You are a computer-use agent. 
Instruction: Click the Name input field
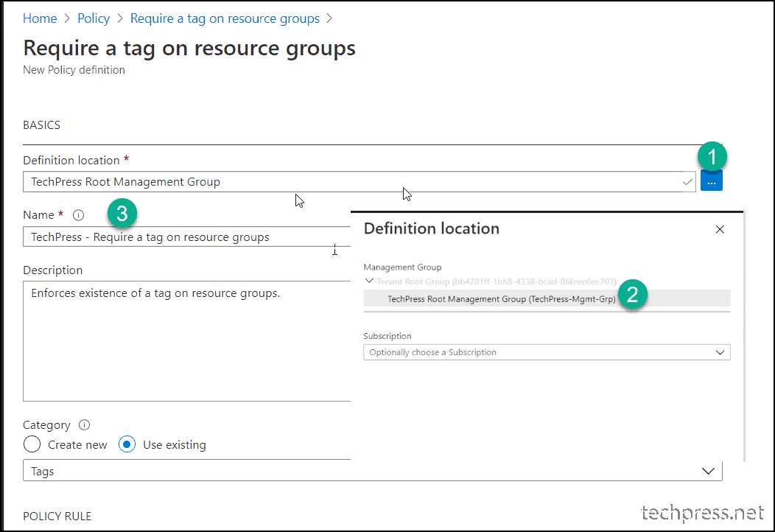(x=187, y=237)
